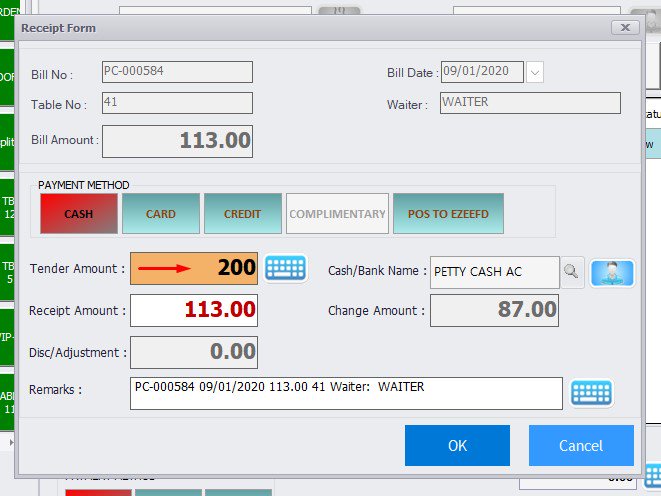The width and height of the screenshot is (661, 496).
Task: Choose POS TO EZEEFD payment method
Action: pyautogui.click(x=448, y=214)
